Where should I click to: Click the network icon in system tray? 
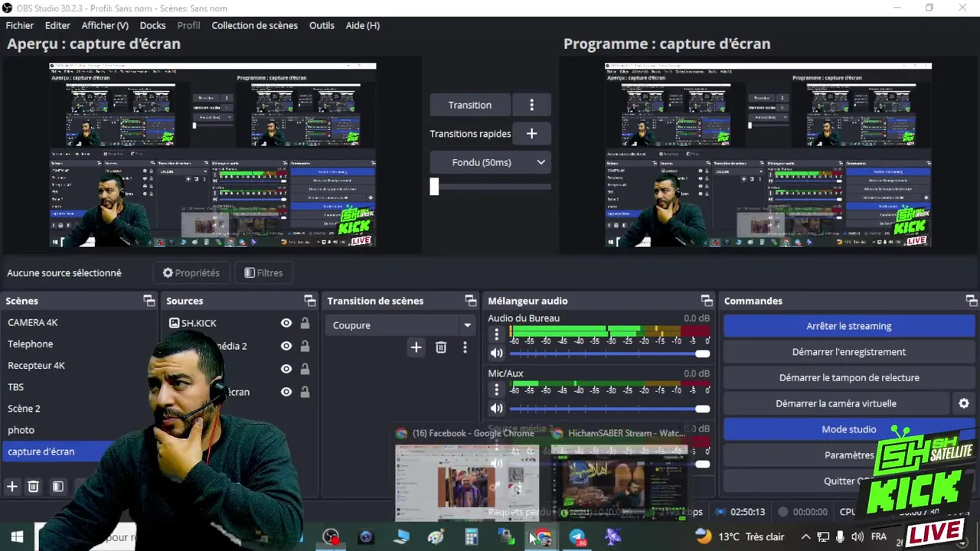tap(823, 537)
